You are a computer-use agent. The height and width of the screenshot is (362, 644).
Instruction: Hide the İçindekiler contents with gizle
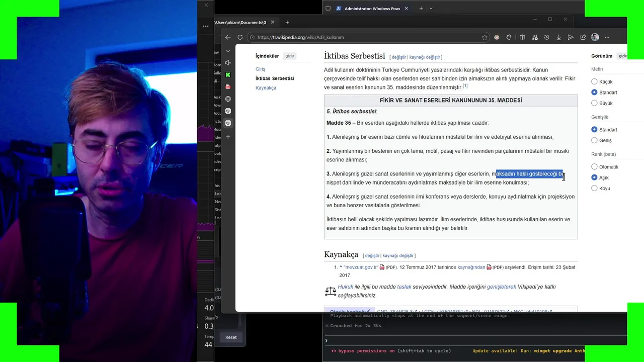290,56
